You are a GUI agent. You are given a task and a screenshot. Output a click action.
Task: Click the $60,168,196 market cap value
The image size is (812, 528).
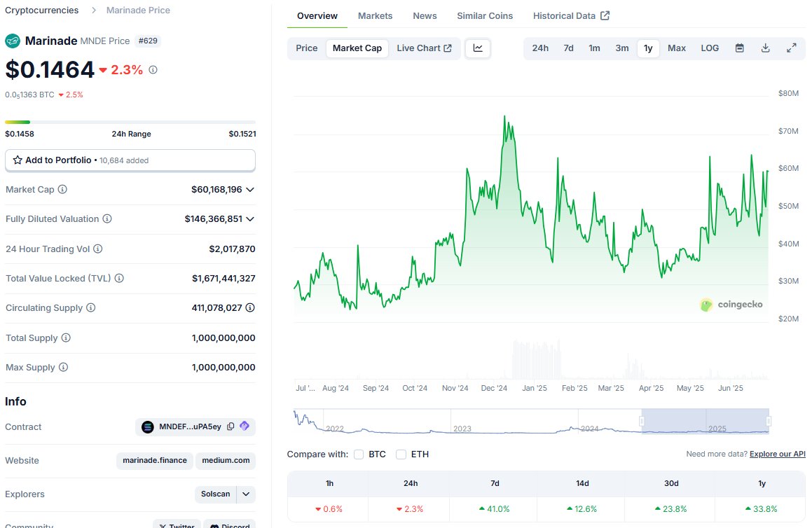pyautogui.click(x=216, y=190)
